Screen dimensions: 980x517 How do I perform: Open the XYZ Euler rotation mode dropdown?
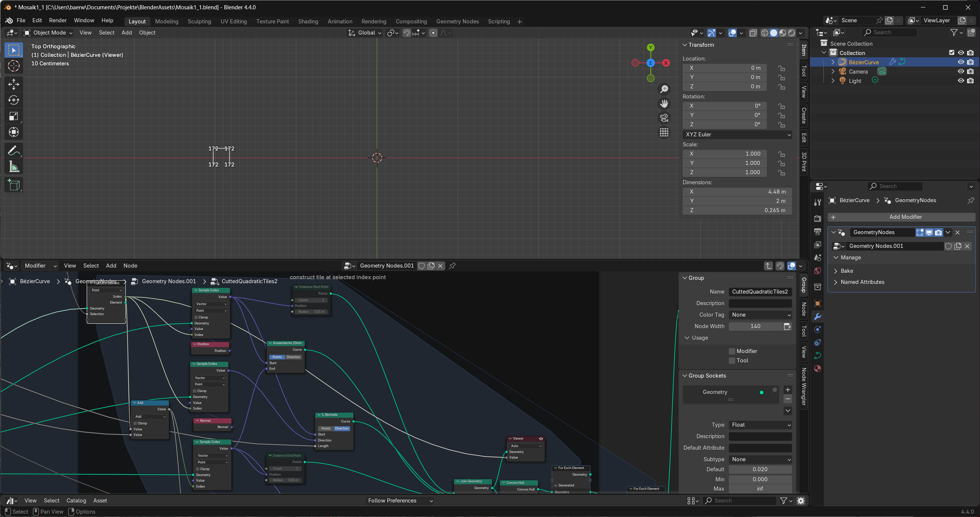(737, 135)
